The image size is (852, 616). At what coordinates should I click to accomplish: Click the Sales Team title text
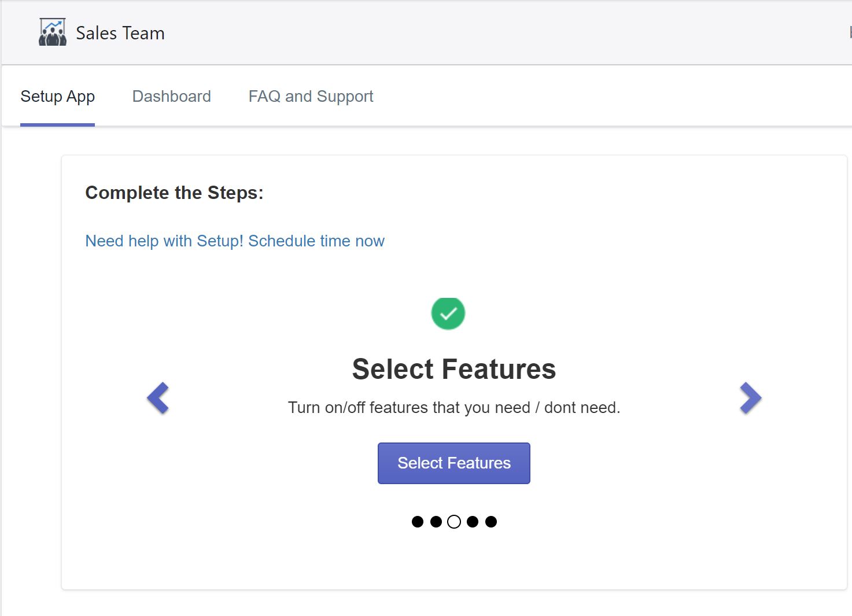[x=120, y=33]
